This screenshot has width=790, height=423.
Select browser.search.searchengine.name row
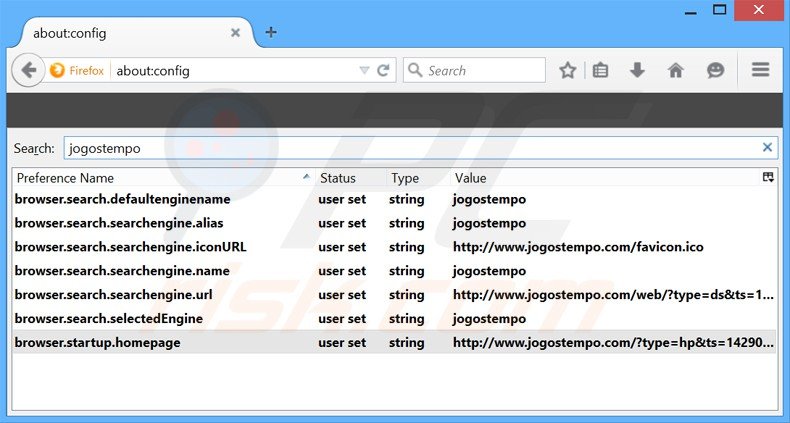click(x=394, y=271)
